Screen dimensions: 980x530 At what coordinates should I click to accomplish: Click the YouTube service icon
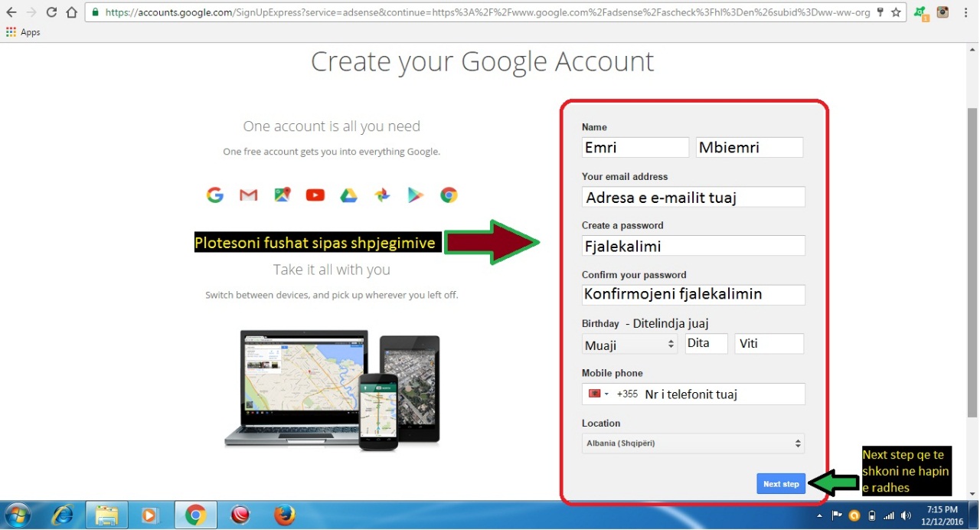coord(315,195)
